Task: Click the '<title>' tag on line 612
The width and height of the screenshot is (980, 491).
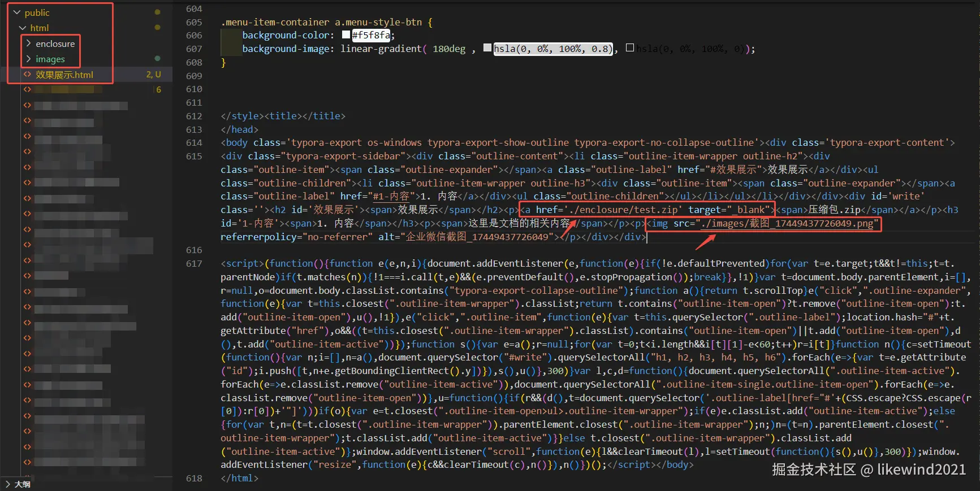Action: pos(283,116)
